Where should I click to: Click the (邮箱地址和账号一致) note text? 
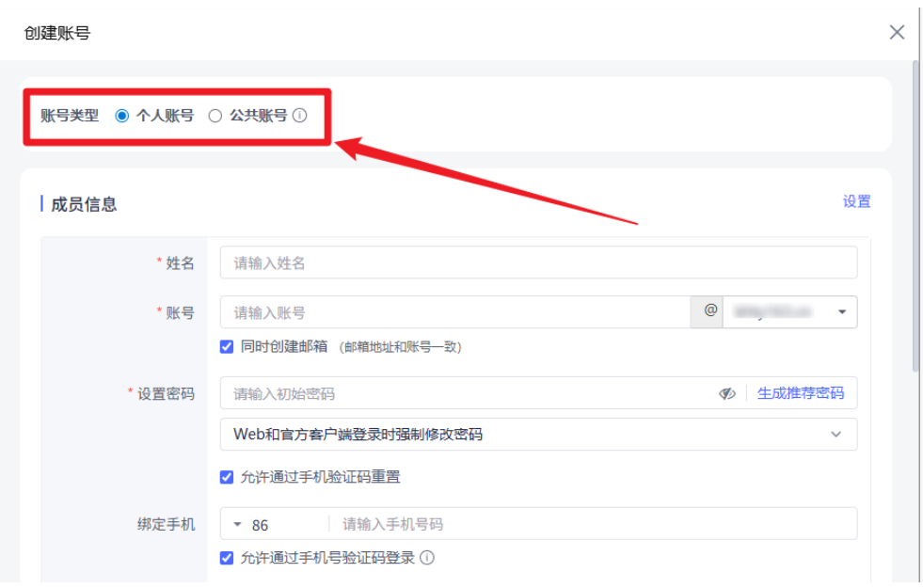click(400, 347)
